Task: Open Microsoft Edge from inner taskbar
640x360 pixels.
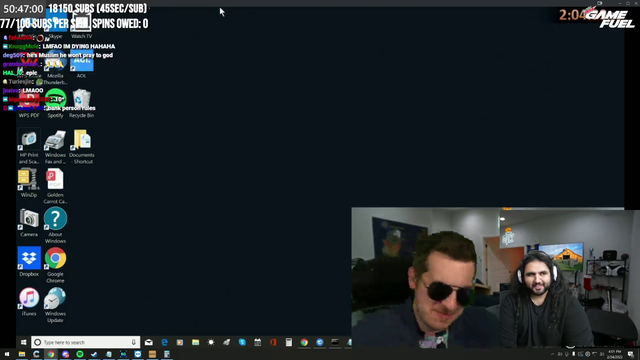Action: tap(164, 342)
